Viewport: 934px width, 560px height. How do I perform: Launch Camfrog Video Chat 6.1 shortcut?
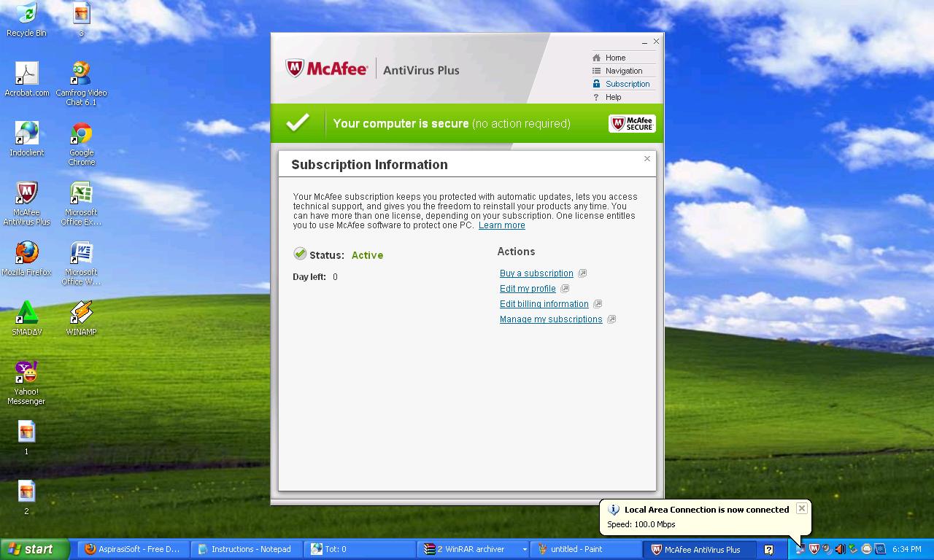coord(81,83)
